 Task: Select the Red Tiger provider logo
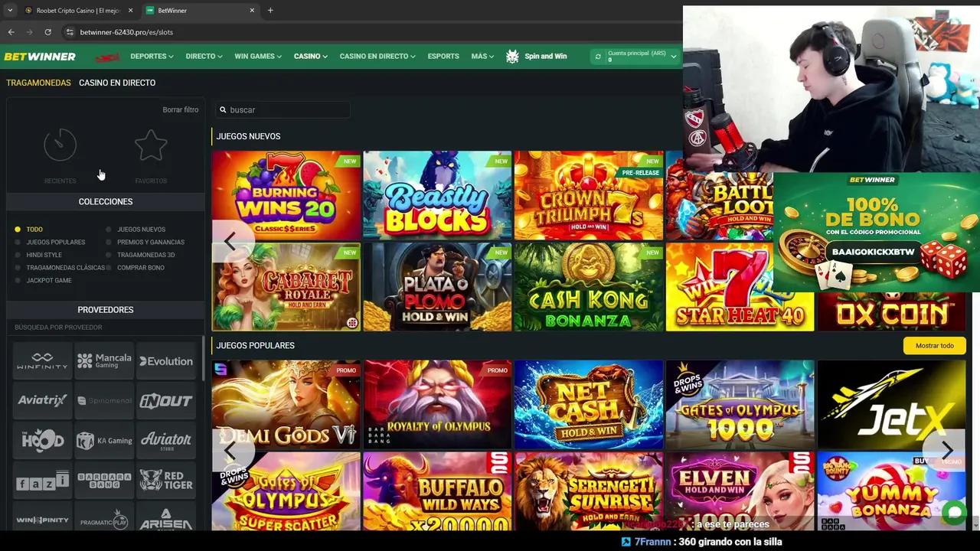(x=166, y=481)
